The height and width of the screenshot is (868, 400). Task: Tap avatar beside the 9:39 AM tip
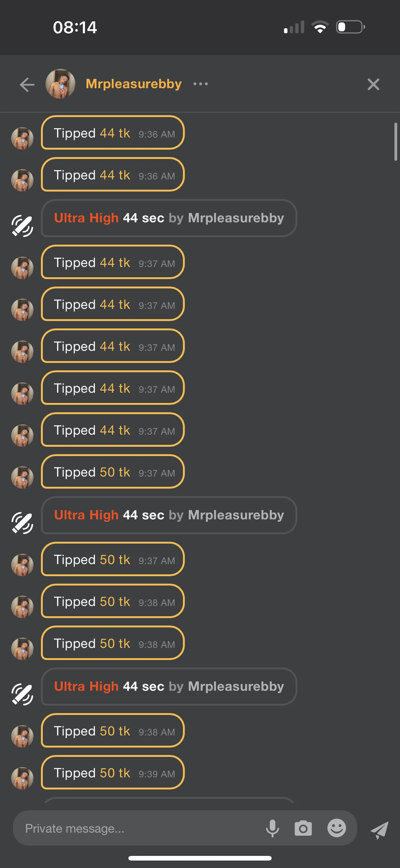(x=22, y=778)
